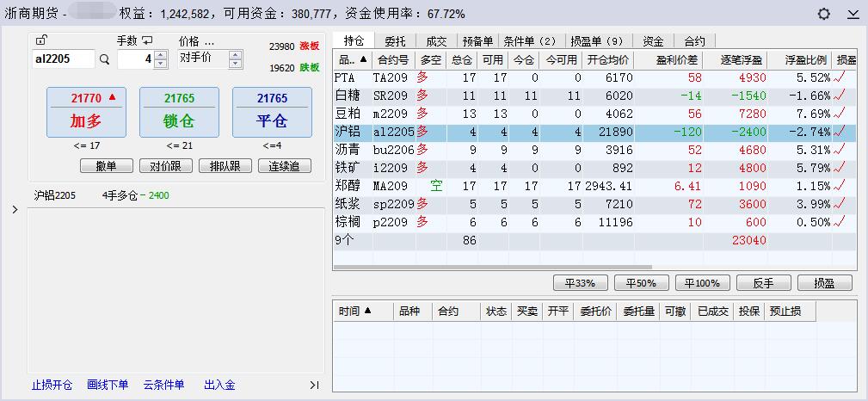Click the collapse window arrow icon at top right
Screen dimensions: 868x401
point(853,14)
